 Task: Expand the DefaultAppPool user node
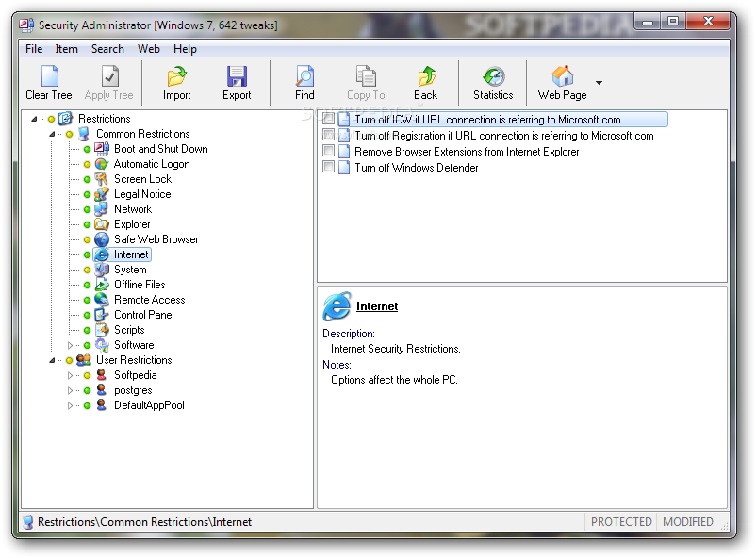70,405
